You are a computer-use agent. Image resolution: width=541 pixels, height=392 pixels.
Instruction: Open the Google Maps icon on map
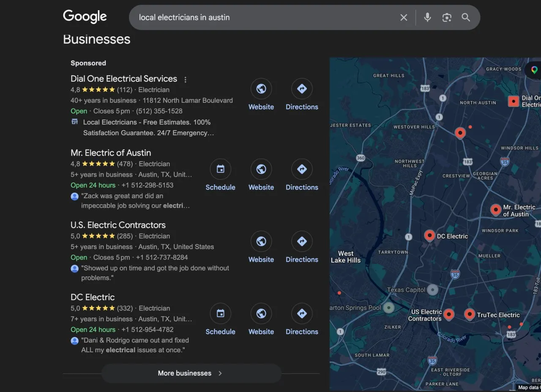coord(534,70)
